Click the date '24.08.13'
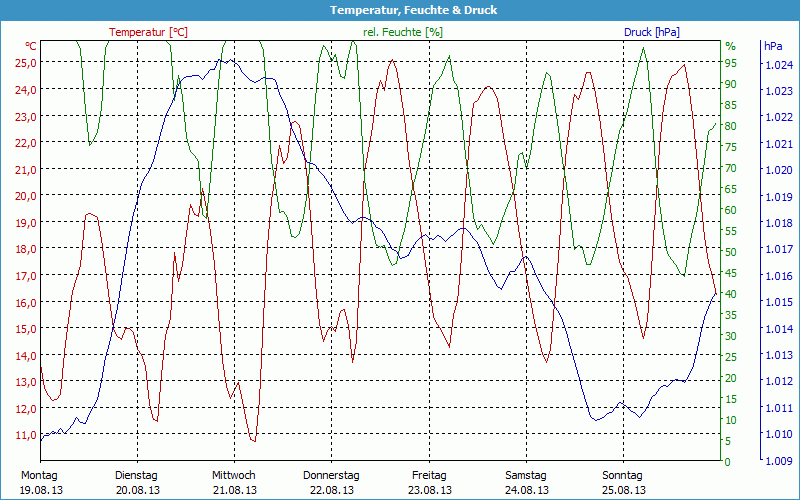 click(527, 490)
